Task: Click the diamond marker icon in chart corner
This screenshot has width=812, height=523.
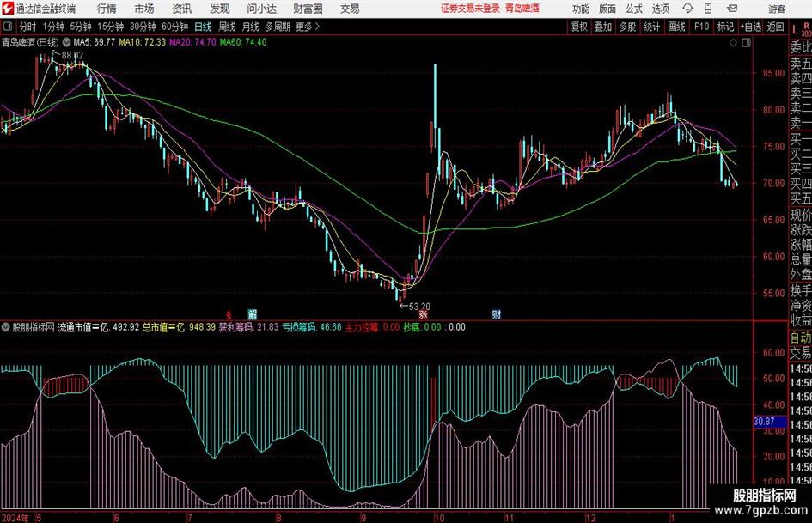Action: 733,43
